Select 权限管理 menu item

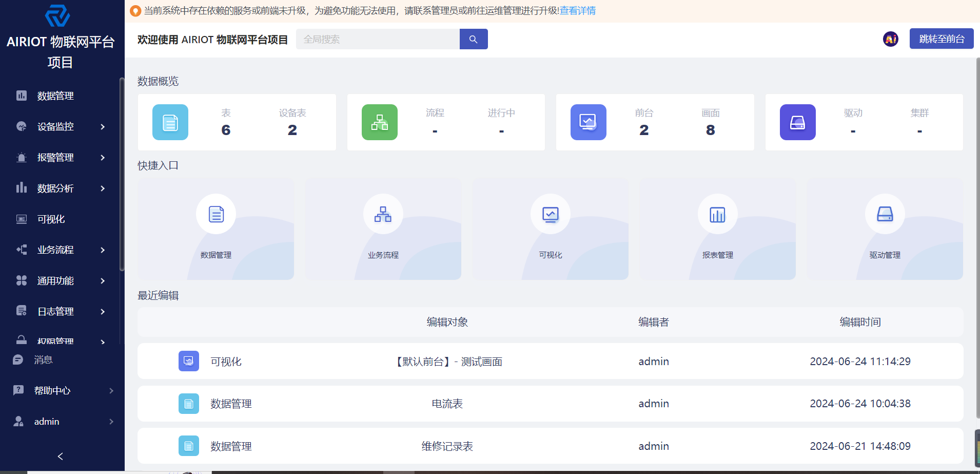pyautogui.click(x=55, y=341)
